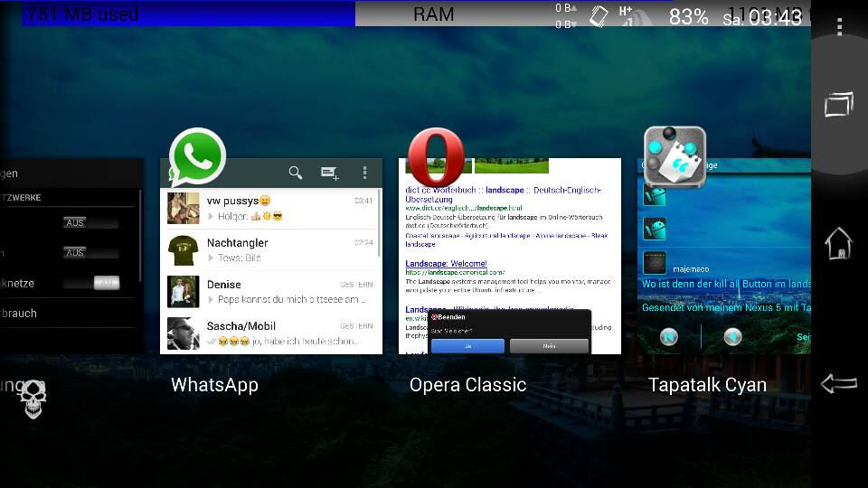The height and width of the screenshot is (488, 868).
Task: Toggle the second AUS switch in settings
Action: (90, 253)
